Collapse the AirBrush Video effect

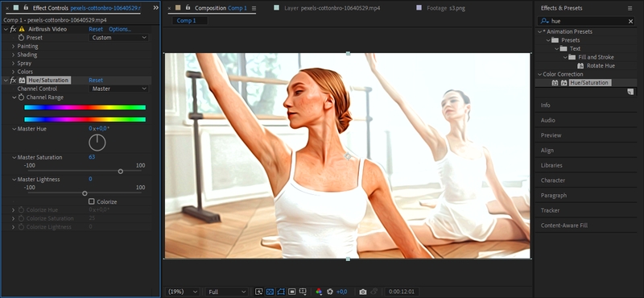pos(6,29)
